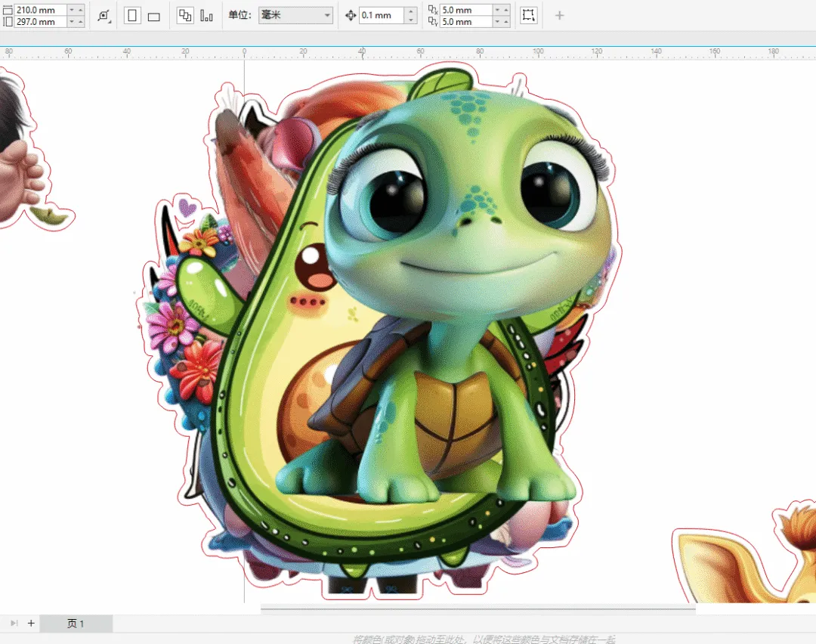Click the nudge distance arrows icon

coord(350,16)
